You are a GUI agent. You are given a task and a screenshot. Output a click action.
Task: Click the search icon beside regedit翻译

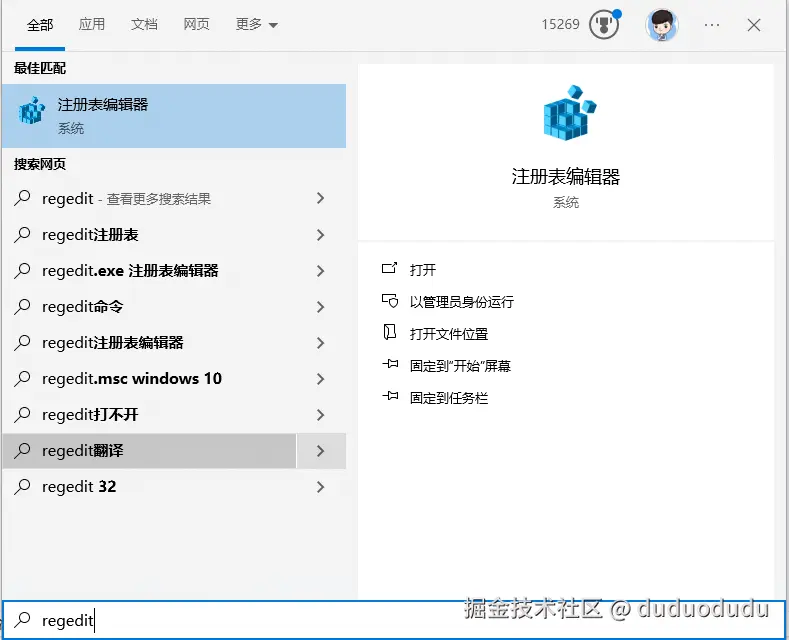pos(22,450)
